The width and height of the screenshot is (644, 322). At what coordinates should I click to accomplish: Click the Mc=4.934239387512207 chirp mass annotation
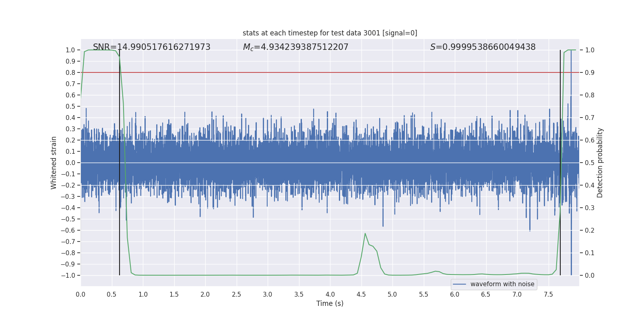click(x=296, y=47)
